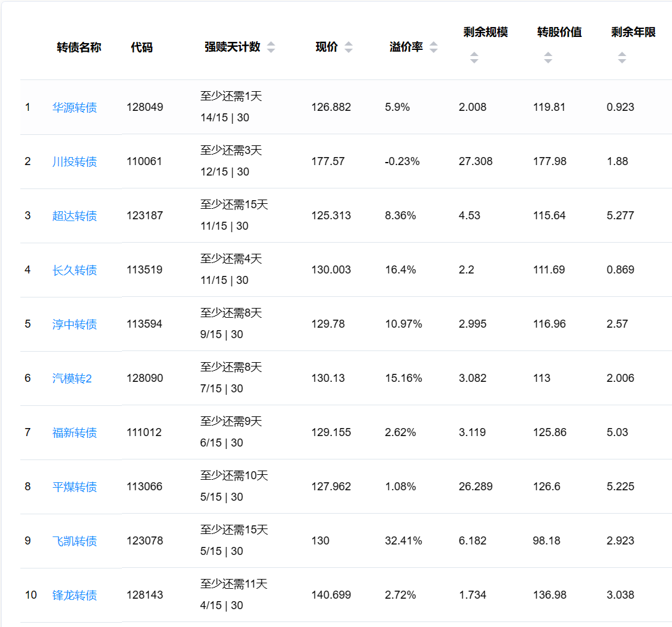Viewport: 672px width, 627px height.
Task: Sort by 转股价值 using its arrows
Action: (x=548, y=58)
